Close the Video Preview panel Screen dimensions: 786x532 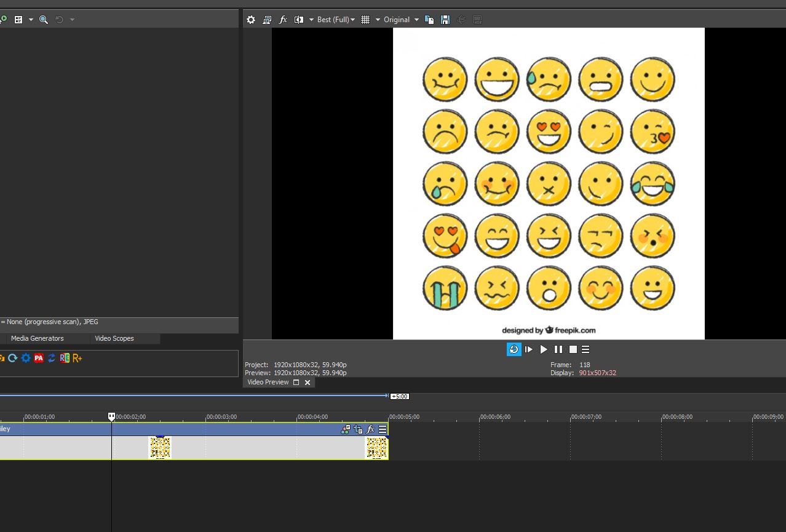(x=308, y=383)
